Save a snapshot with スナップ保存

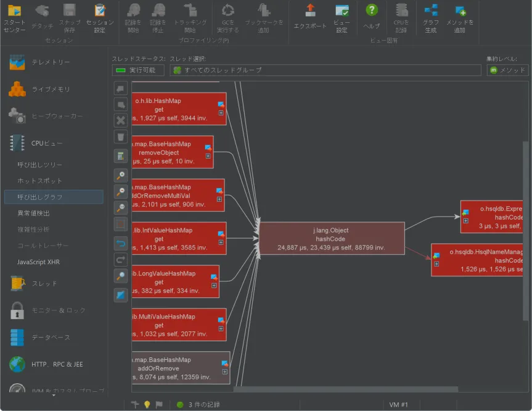[x=70, y=19]
